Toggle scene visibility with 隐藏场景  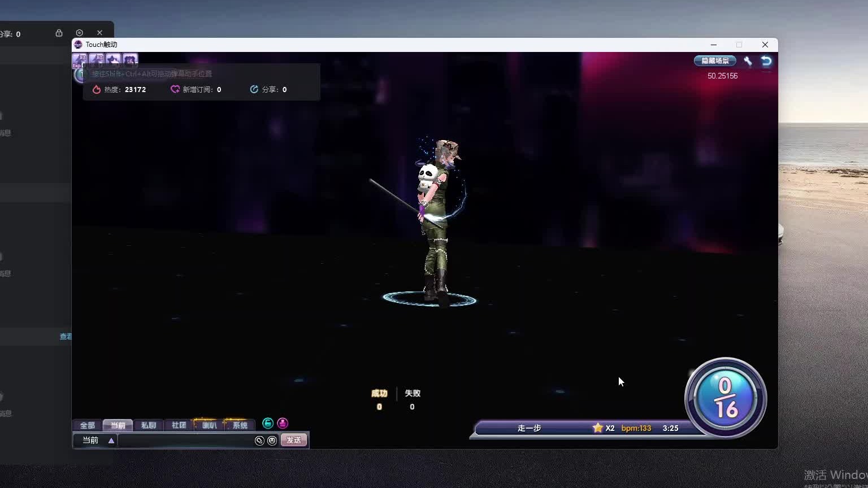pos(715,61)
